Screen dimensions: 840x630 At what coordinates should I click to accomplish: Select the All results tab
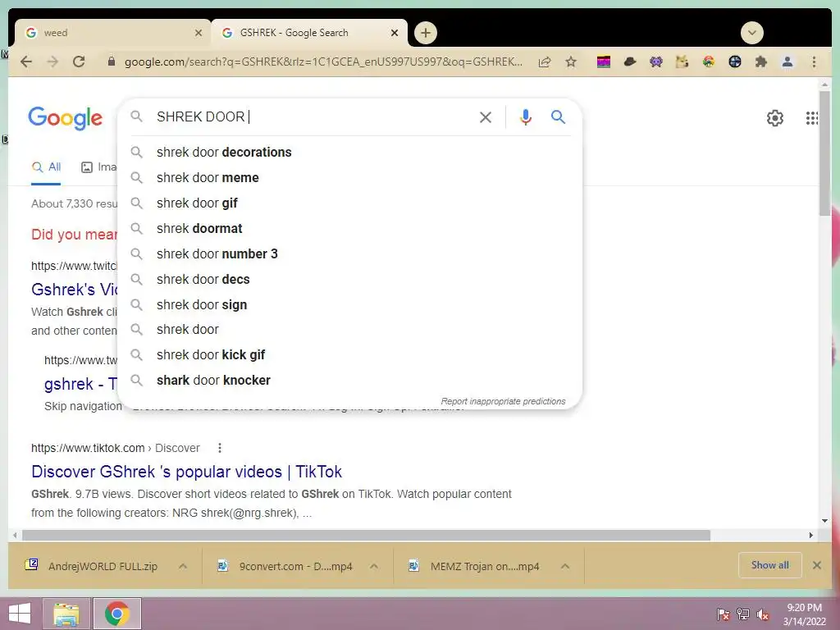click(46, 167)
